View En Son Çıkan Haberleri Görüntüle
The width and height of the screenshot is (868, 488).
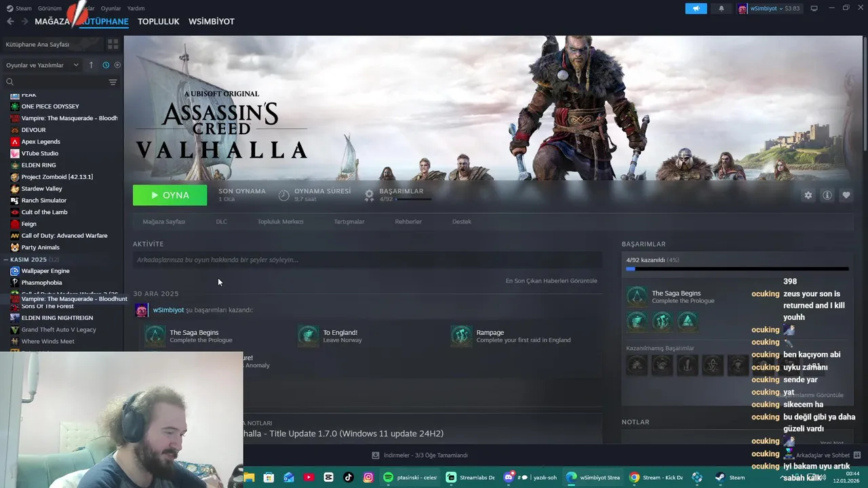(551, 281)
